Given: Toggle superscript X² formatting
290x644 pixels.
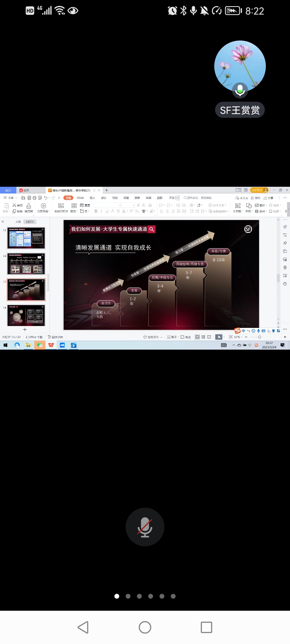Looking at the screenshot, I should (x=131, y=211).
